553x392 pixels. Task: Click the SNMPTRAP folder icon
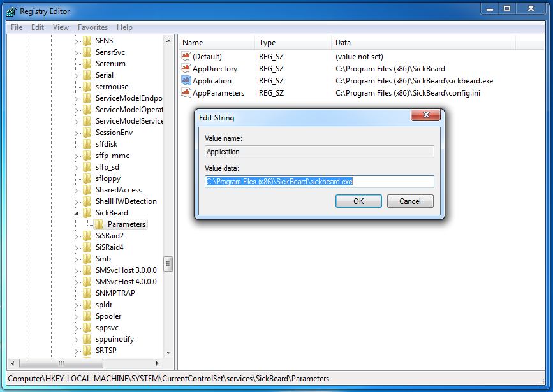(87, 293)
